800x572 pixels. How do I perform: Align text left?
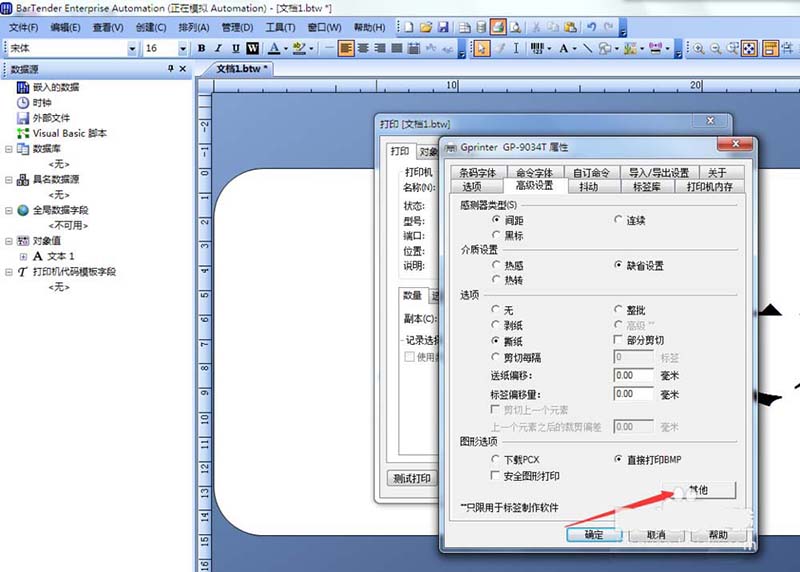(346, 48)
